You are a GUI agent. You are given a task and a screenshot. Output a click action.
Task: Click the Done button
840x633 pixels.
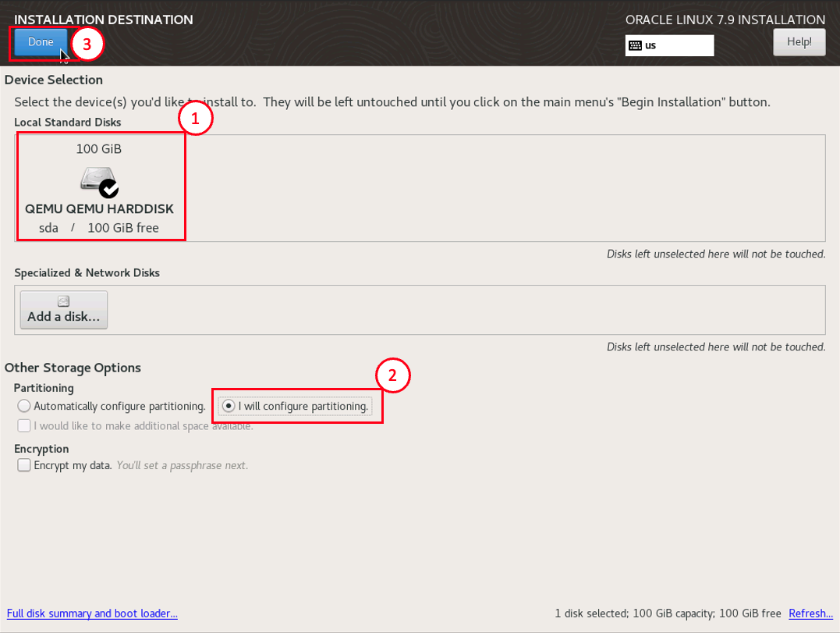[41, 42]
